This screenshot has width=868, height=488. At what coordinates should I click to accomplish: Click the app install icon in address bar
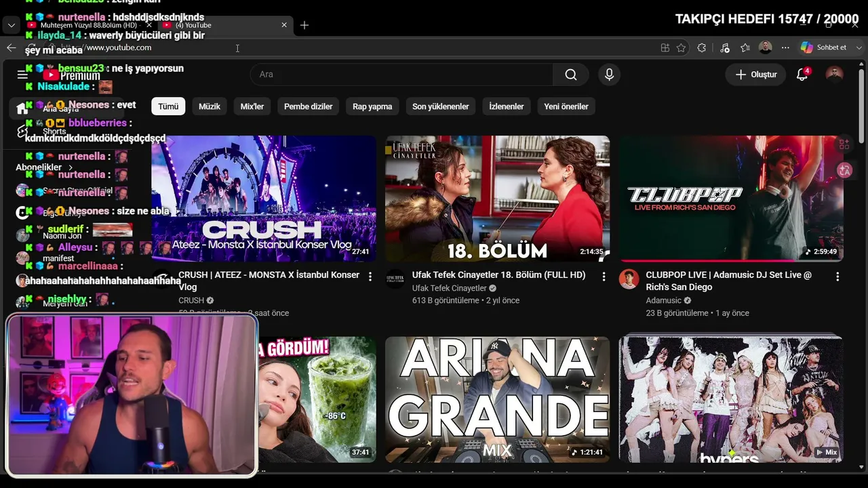[x=665, y=47]
